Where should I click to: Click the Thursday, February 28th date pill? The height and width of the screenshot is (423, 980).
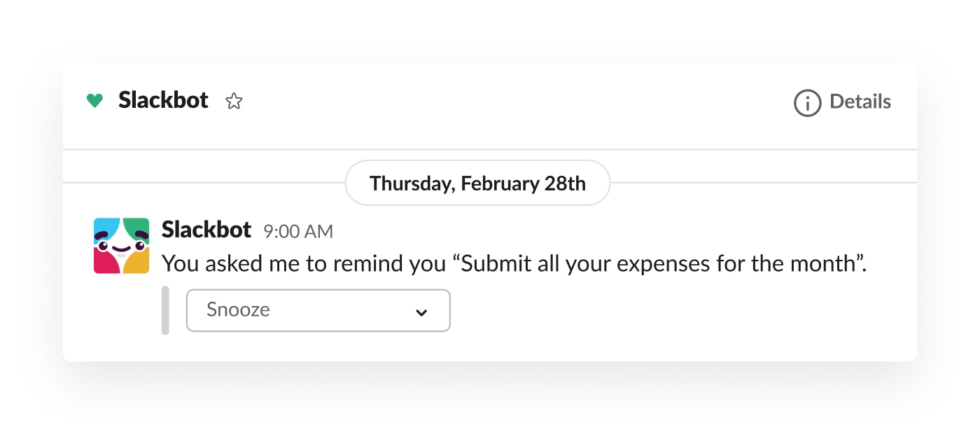coord(477,183)
